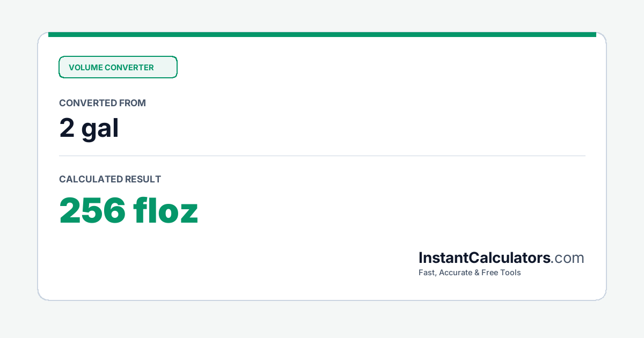Click the Converted From label
This screenshot has width=644, height=338.
pos(103,103)
